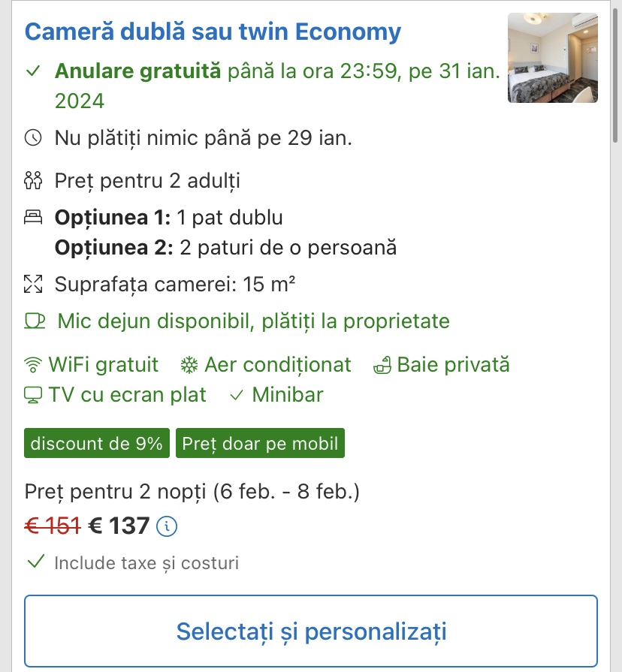The image size is (622, 672).
Task: Click the "discount de 9%" badge
Action: 97,444
